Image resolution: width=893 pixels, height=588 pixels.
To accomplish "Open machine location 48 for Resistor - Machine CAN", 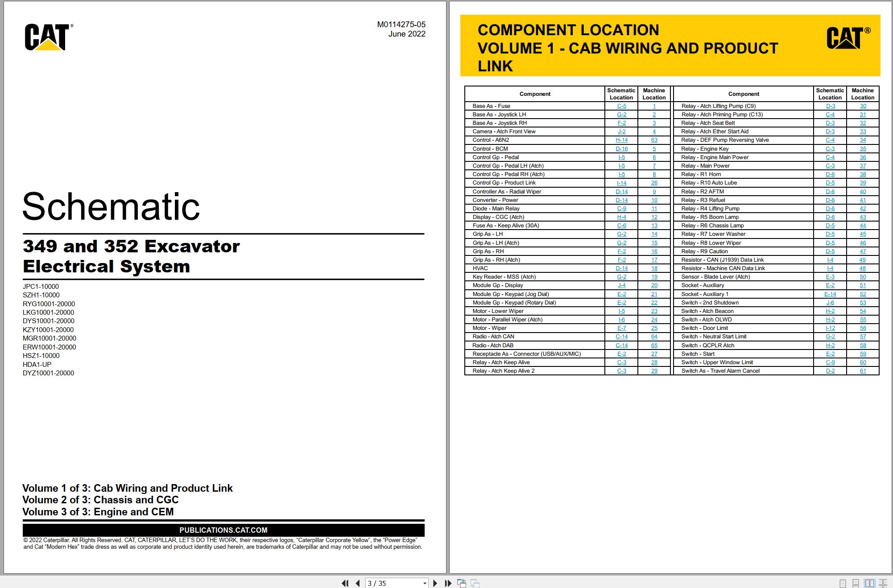I will point(863,268).
